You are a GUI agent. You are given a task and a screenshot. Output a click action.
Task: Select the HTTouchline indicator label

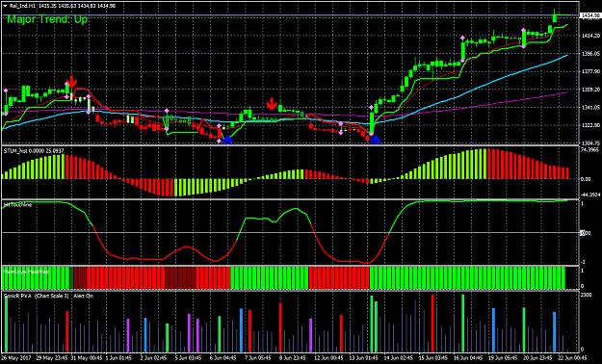(17, 205)
